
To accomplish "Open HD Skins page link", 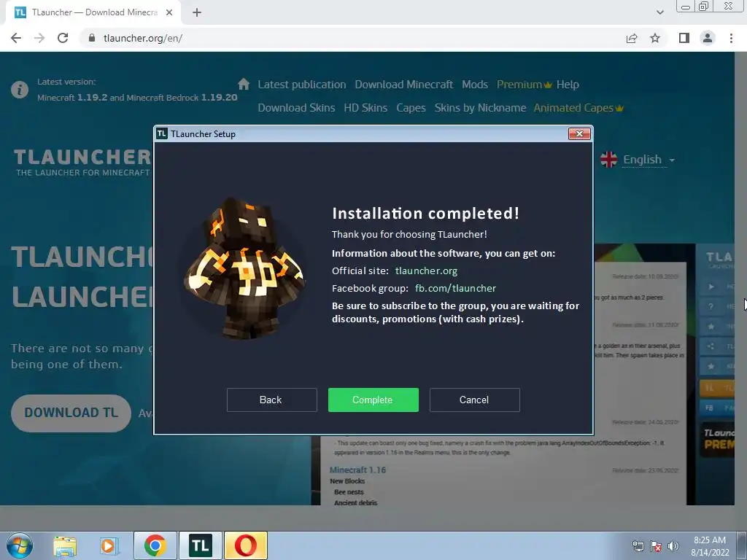I will point(366,108).
